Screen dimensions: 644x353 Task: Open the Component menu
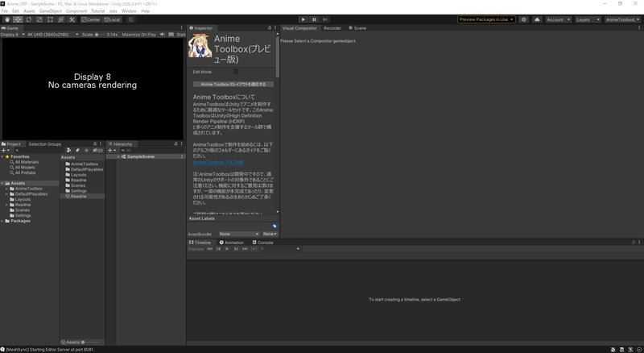click(76, 11)
